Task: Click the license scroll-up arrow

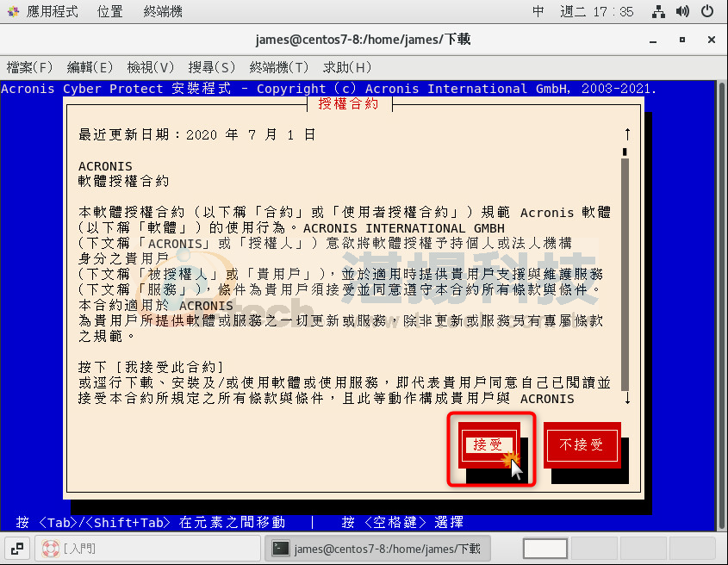Action: click(x=627, y=134)
